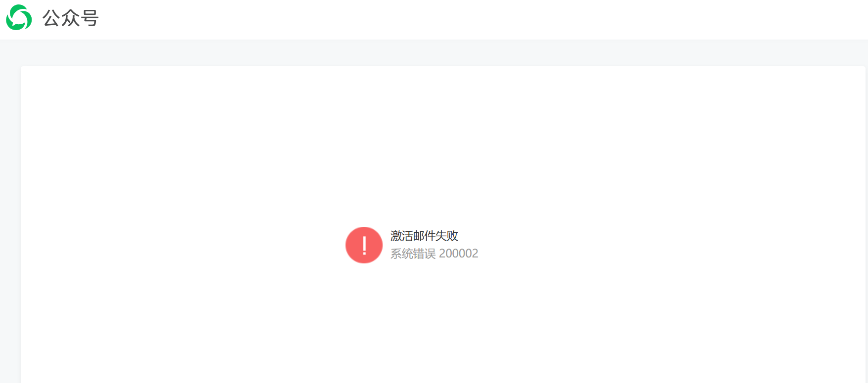This screenshot has height=383, width=868.
Task: Click blank area of white card above the error
Action: [x=443, y=143]
